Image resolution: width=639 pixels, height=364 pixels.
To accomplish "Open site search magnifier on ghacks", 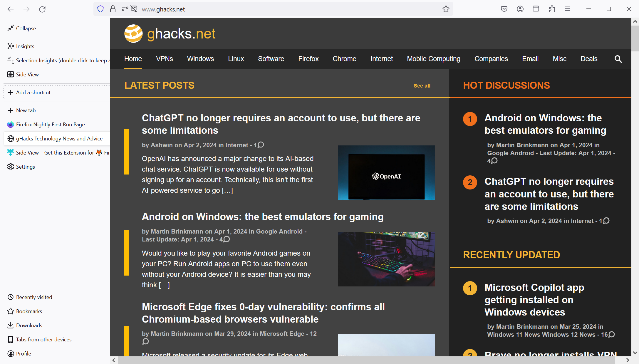I will (618, 59).
